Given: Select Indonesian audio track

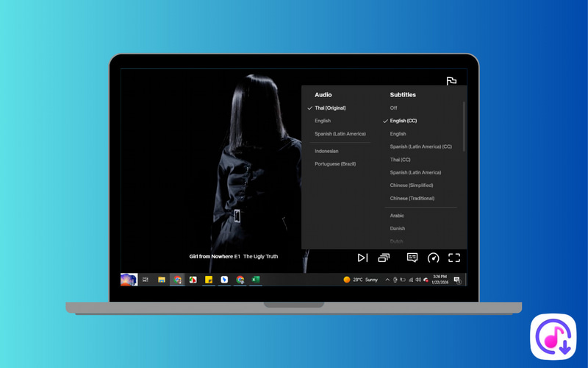Looking at the screenshot, I should coord(326,151).
